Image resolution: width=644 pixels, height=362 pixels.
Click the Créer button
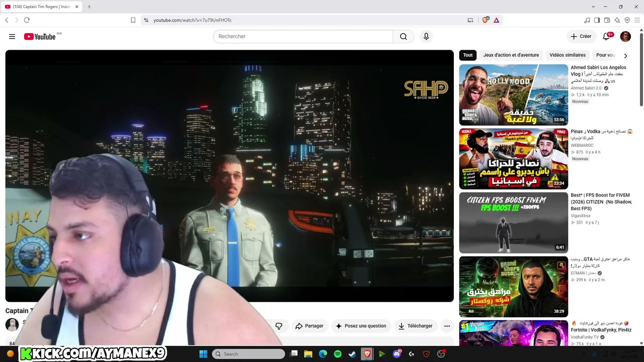point(581,36)
